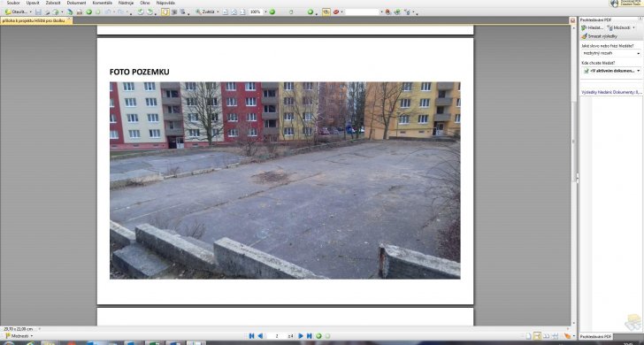
Task: Click the green zoom-in circle beside 100%
Action: click(x=272, y=11)
